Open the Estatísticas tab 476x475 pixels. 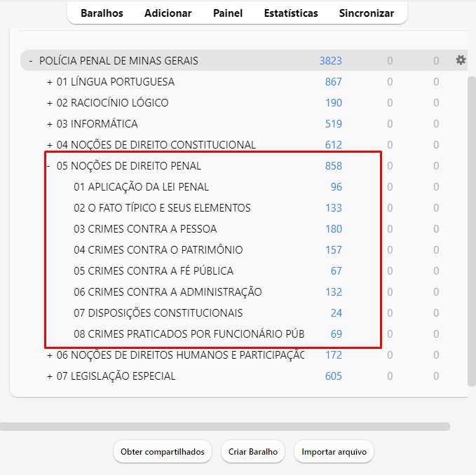click(291, 13)
